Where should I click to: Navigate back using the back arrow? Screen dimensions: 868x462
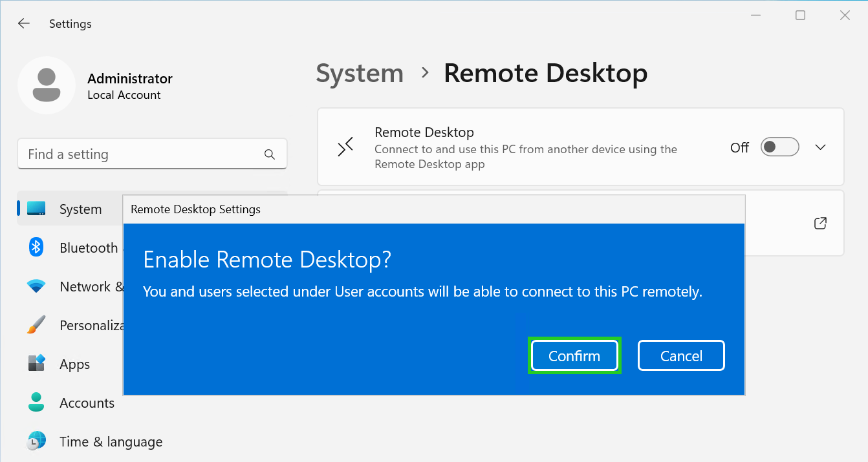[23, 23]
